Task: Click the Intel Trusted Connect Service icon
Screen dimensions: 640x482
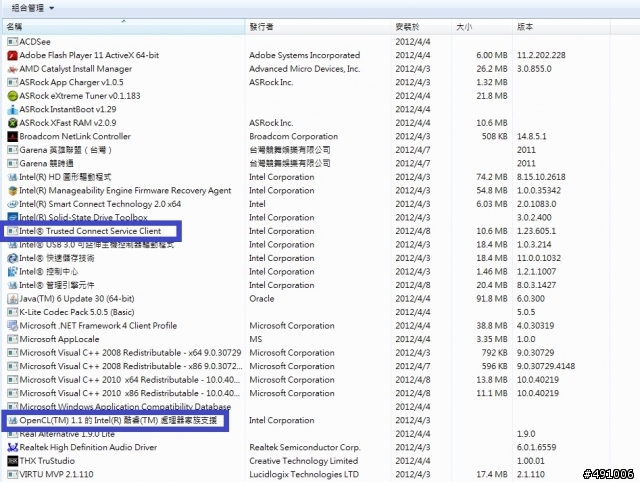Action: click(x=13, y=231)
